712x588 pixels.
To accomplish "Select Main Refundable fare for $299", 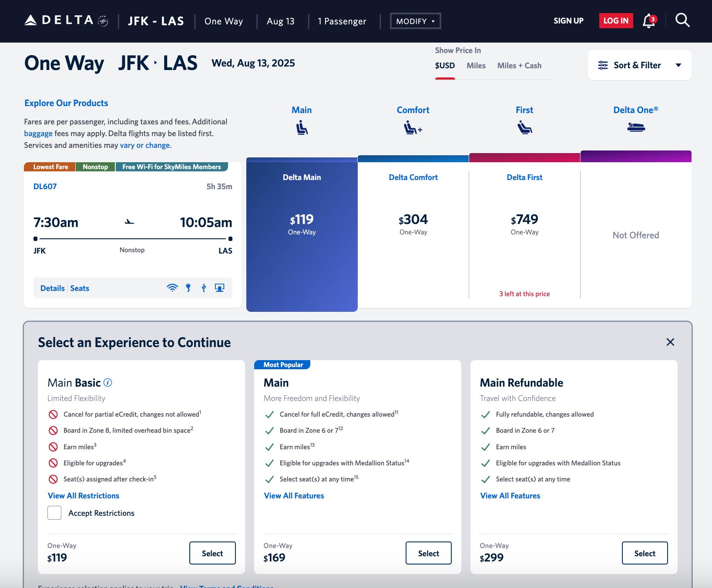I will click(x=645, y=553).
